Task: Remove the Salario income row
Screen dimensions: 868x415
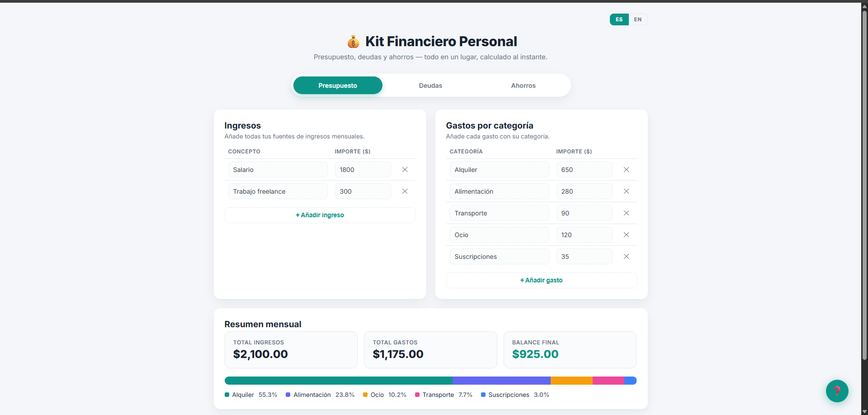Action: 405,170
